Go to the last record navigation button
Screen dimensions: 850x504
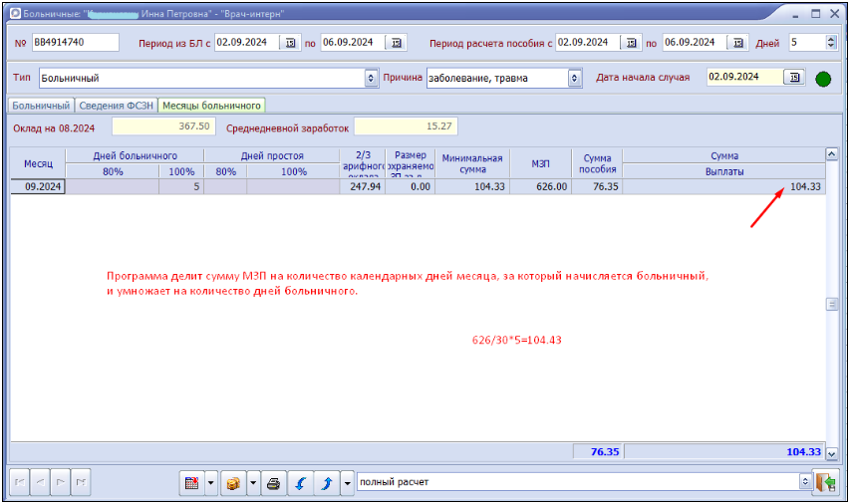tap(82, 483)
